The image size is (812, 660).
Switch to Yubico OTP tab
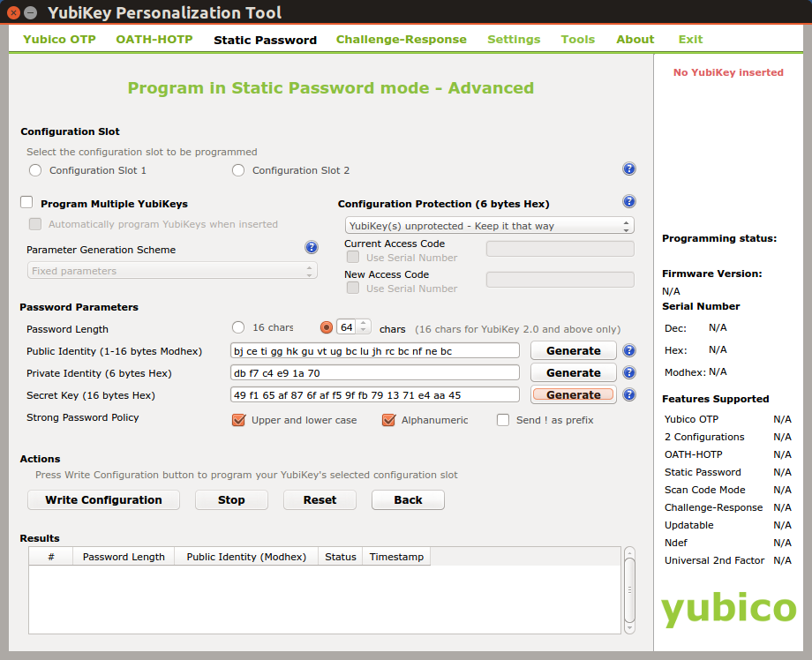(59, 40)
